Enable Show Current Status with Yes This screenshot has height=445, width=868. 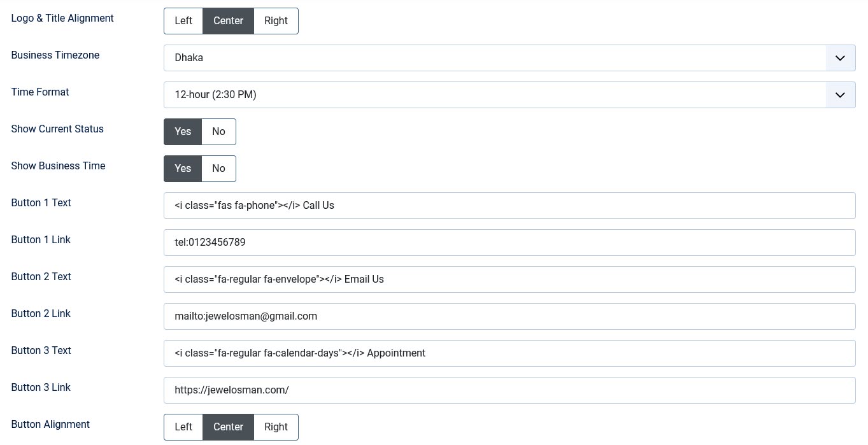[183, 132]
